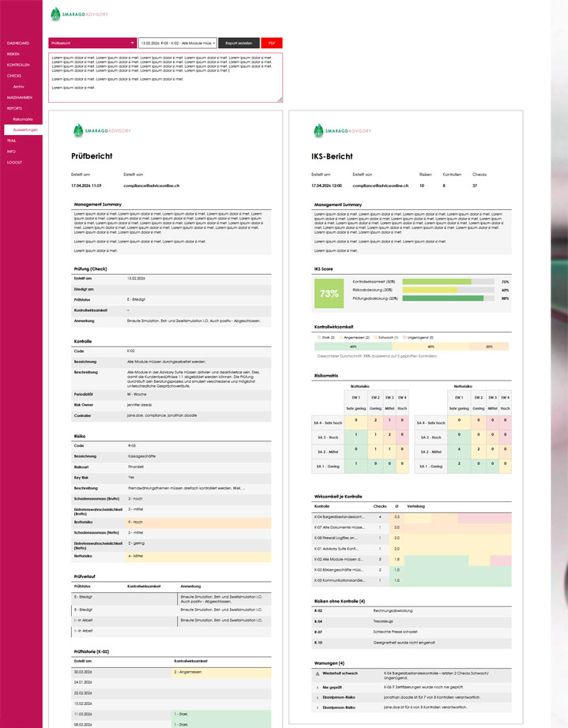Open Kontrollen in the sidebar menu
This screenshot has height=728, width=568.
click(18, 65)
